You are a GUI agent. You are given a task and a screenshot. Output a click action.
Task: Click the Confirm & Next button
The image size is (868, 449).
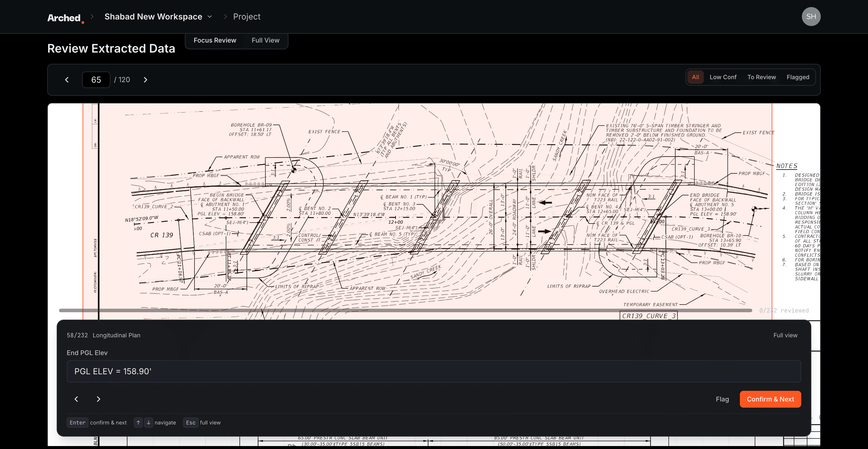(770, 399)
